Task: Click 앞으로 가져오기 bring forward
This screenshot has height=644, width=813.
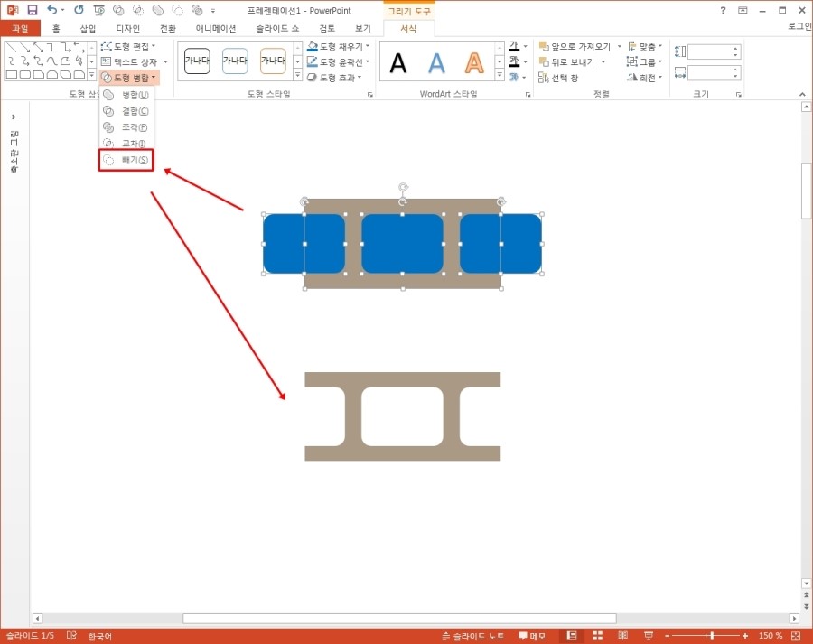Action: (575, 46)
